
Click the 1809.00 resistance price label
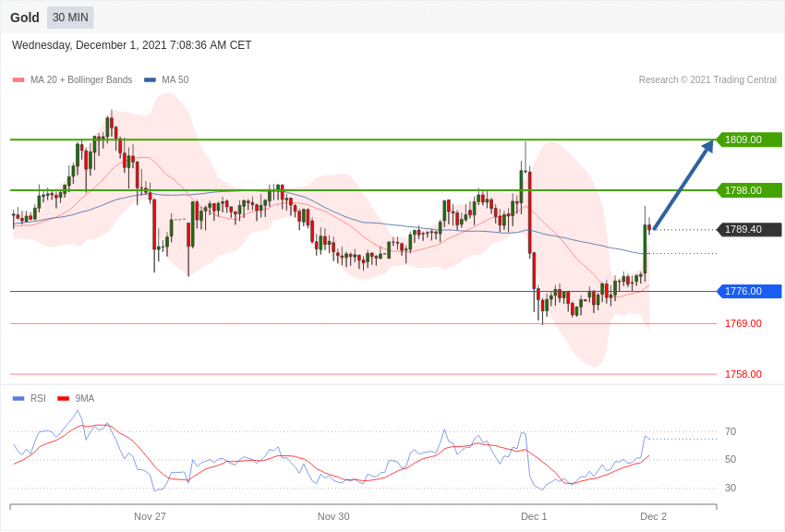(x=748, y=139)
